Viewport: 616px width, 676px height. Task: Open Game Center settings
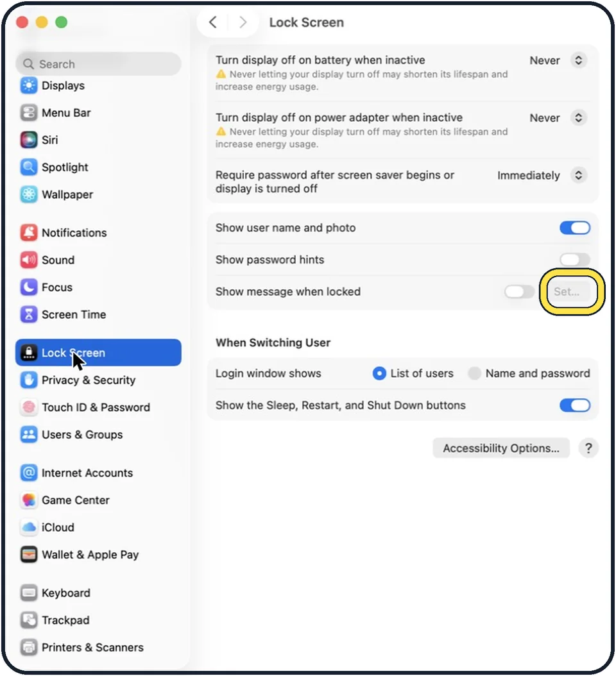click(98, 500)
